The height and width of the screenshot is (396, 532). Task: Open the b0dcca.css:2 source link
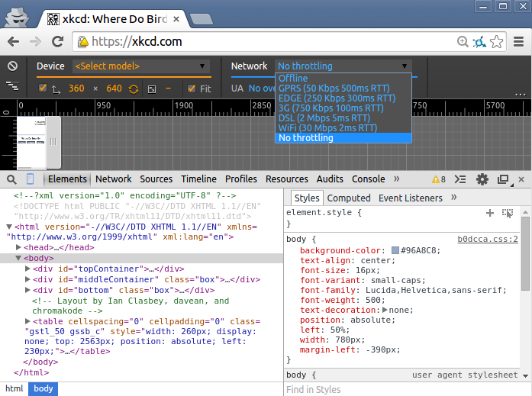pyautogui.click(x=488, y=239)
